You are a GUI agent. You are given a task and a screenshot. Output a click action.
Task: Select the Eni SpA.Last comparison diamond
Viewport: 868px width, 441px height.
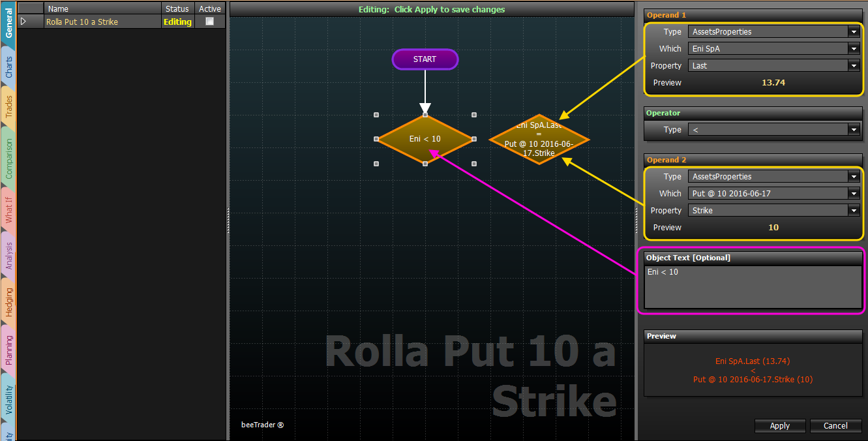coord(539,140)
